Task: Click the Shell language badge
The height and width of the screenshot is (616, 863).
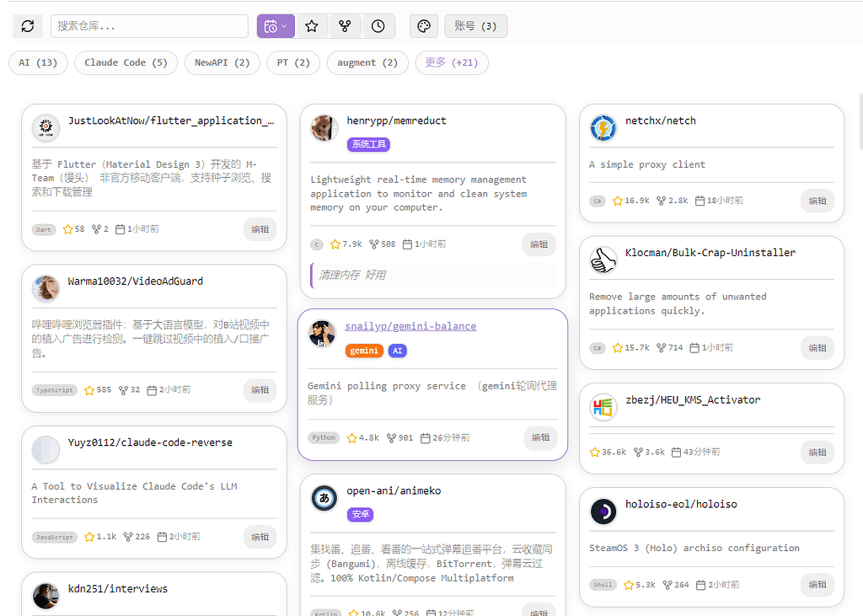Action: pyautogui.click(x=603, y=585)
